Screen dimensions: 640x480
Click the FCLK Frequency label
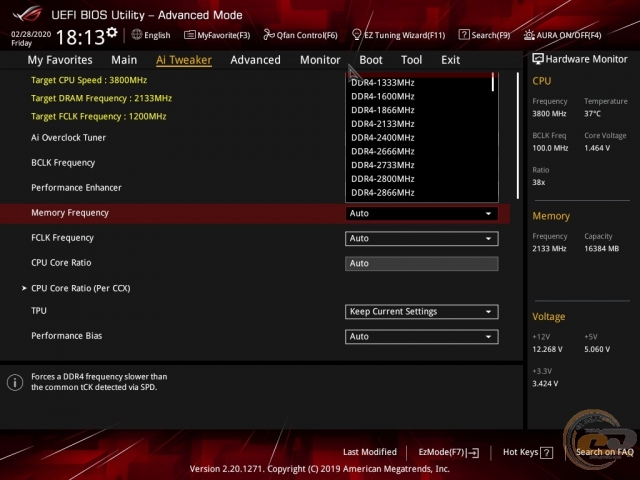coord(62,238)
